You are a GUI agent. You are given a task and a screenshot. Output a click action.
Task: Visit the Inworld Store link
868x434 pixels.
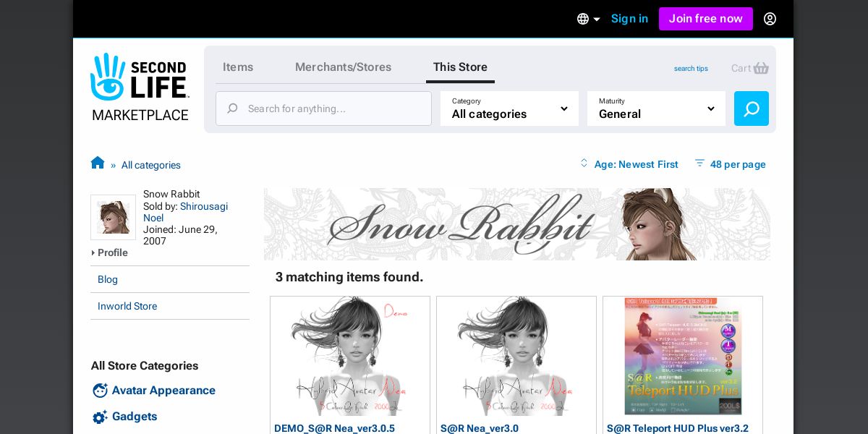(x=127, y=306)
